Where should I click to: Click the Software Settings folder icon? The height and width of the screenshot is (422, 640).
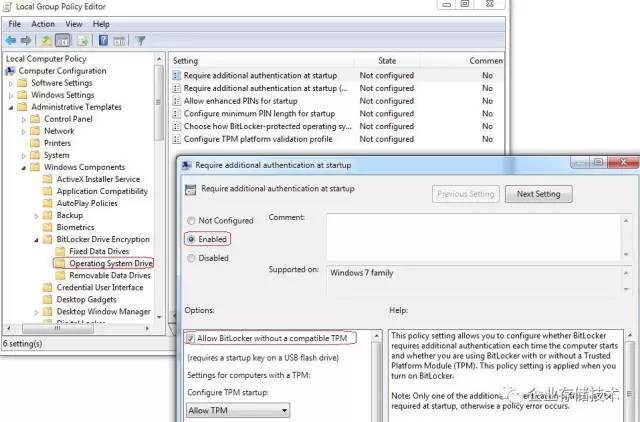tap(22, 83)
